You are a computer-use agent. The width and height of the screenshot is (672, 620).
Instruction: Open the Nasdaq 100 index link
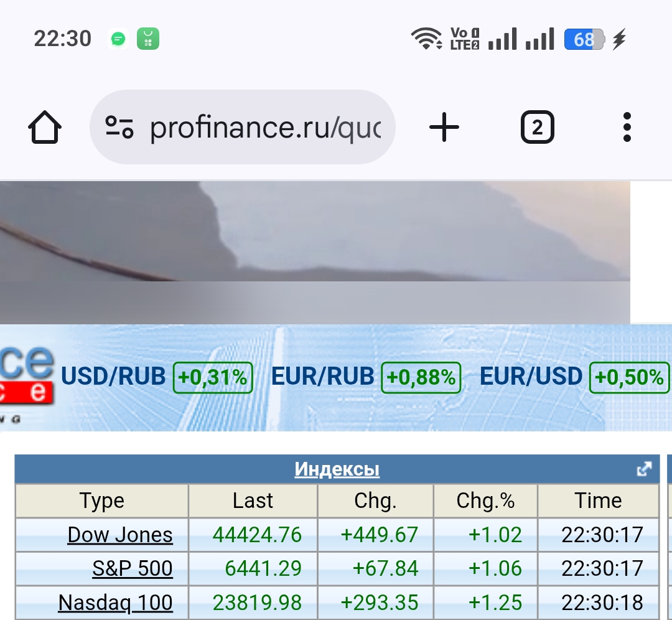(x=115, y=603)
